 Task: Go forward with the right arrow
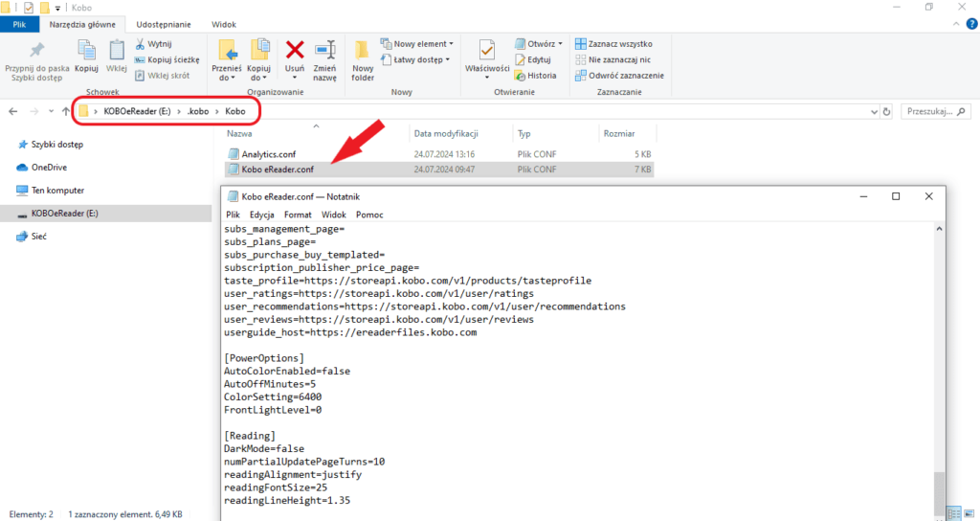[x=33, y=111]
